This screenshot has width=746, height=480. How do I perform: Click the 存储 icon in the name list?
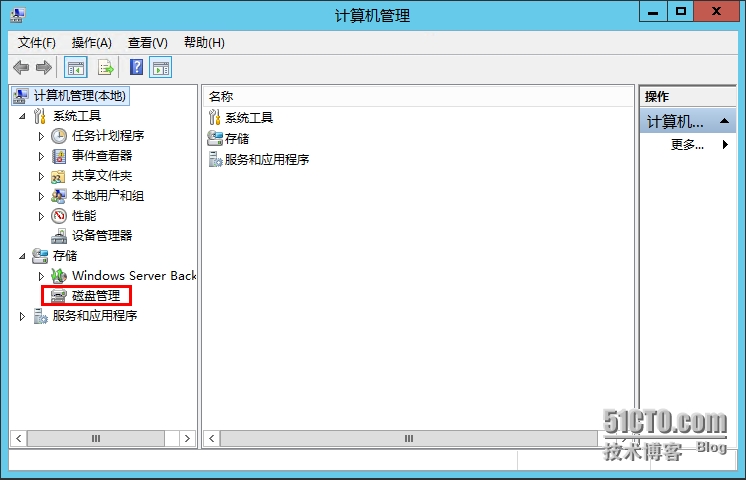point(215,138)
